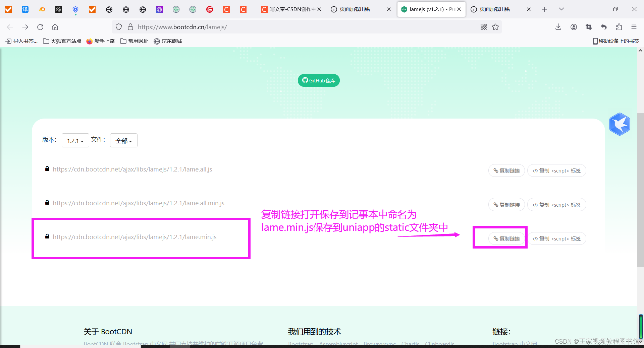Screen dimensions: 644x348
Task: Open the pinned blue shield icon tab
Action: 75,9
